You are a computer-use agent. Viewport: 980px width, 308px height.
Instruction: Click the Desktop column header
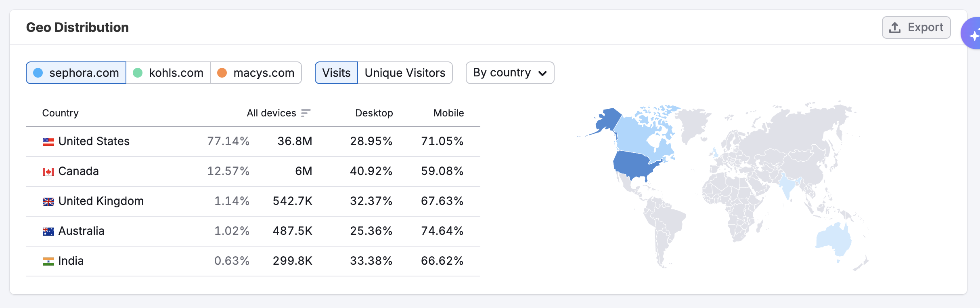coord(374,113)
